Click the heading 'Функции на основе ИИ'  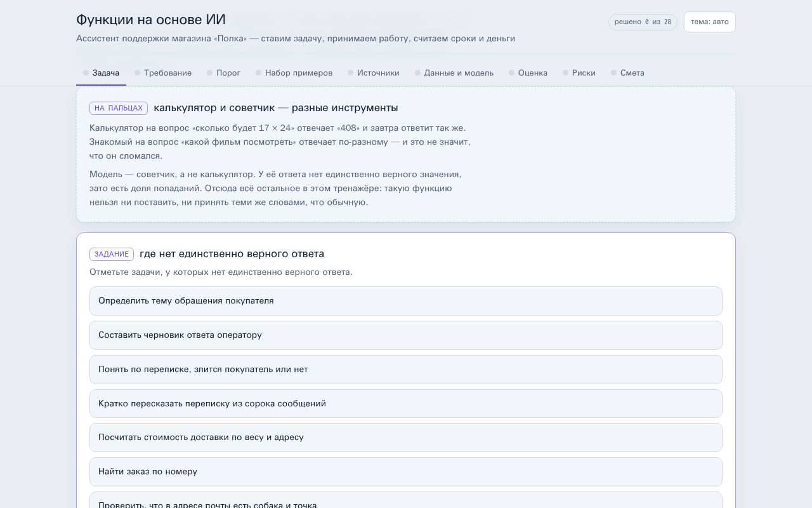[x=151, y=20]
